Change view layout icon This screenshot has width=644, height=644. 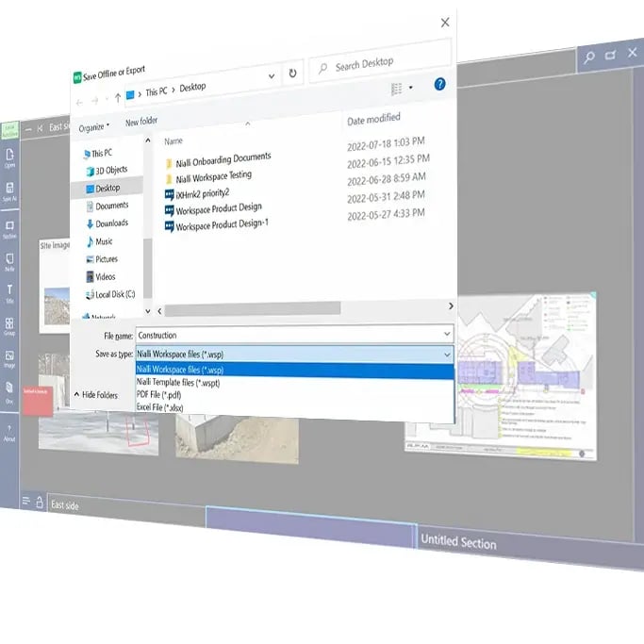pos(396,90)
